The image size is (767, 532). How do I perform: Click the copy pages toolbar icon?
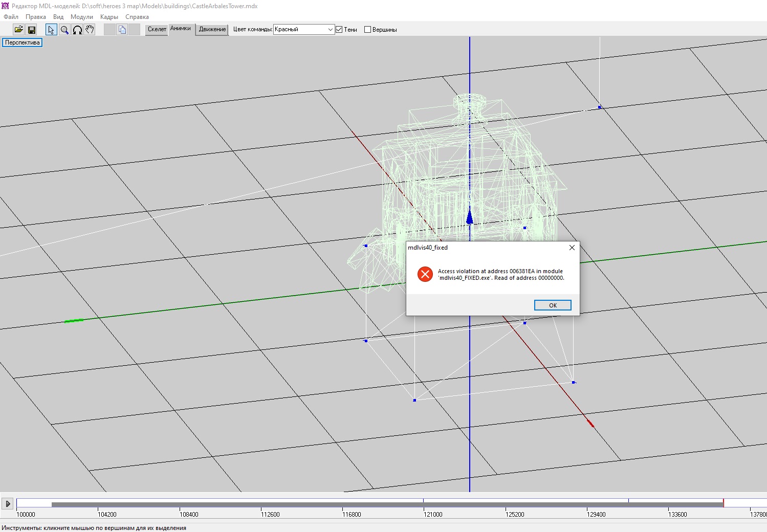[x=122, y=30]
